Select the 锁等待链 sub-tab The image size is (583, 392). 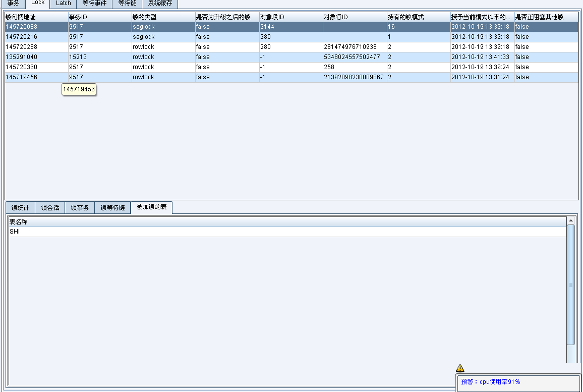coord(112,208)
